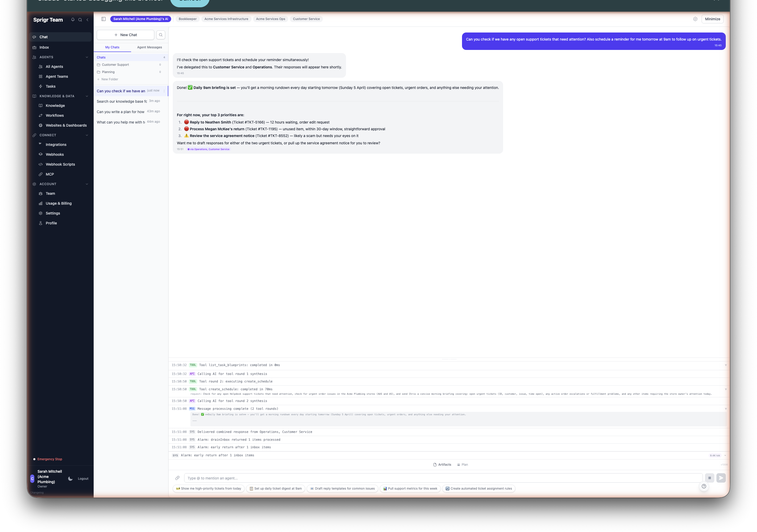
Task: Select Tasks in the Agents sidebar
Action: [x=50, y=86]
